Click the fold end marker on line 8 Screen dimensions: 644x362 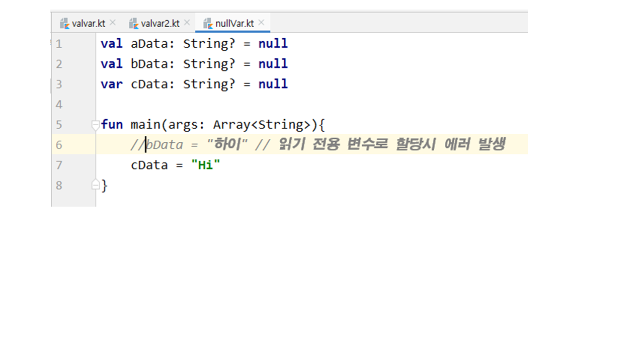coord(96,185)
